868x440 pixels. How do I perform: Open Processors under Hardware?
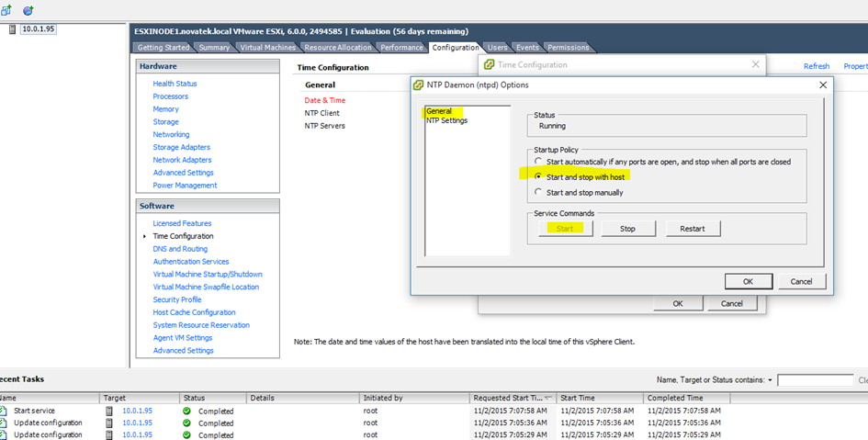(171, 96)
